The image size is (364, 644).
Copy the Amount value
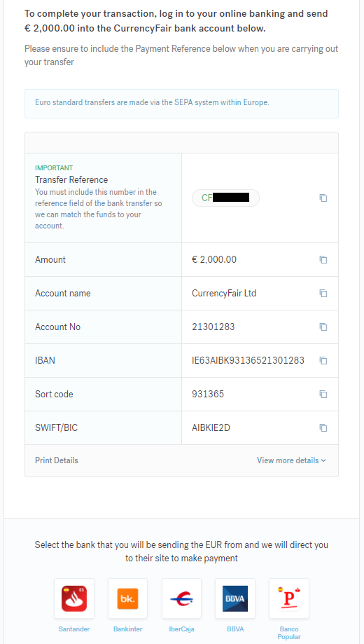pyautogui.click(x=323, y=259)
